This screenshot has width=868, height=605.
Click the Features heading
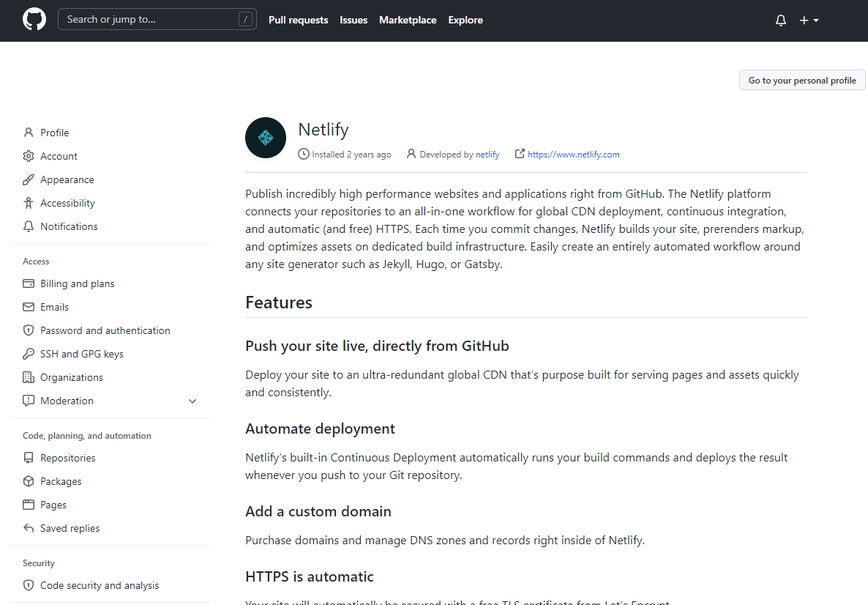pos(278,302)
